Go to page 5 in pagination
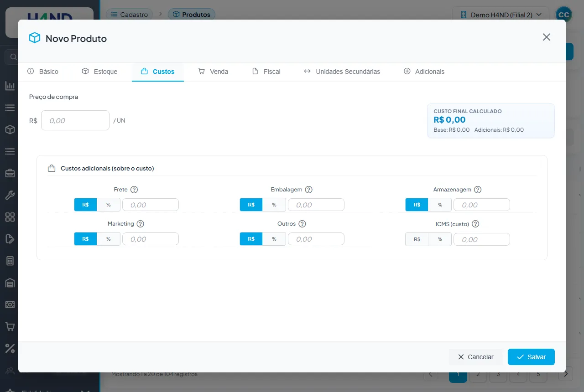The width and height of the screenshot is (584, 392). point(538,375)
